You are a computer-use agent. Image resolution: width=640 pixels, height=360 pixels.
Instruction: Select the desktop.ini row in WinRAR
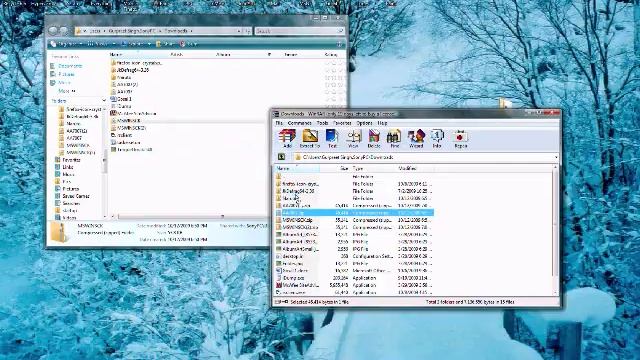(354, 256)
